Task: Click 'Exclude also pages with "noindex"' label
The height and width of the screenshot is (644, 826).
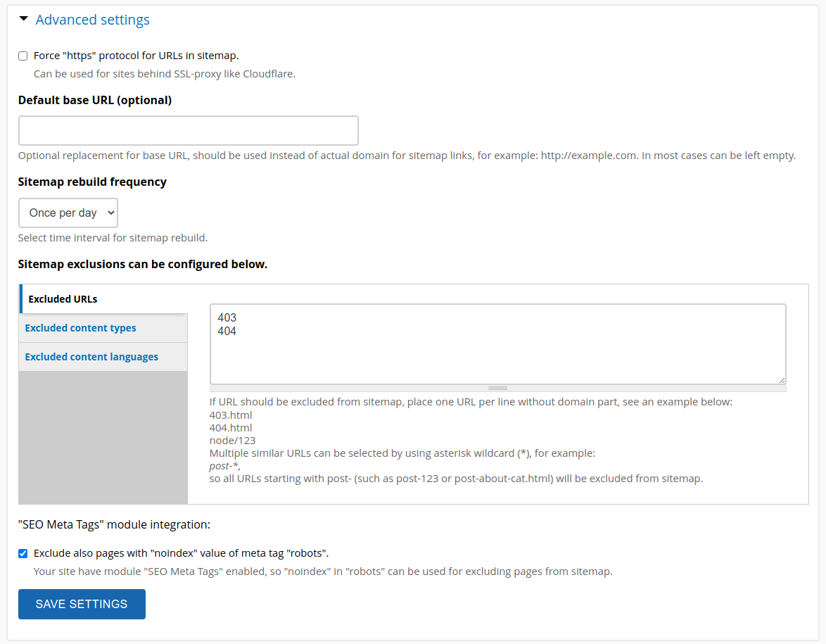Action: pos(182,553)
